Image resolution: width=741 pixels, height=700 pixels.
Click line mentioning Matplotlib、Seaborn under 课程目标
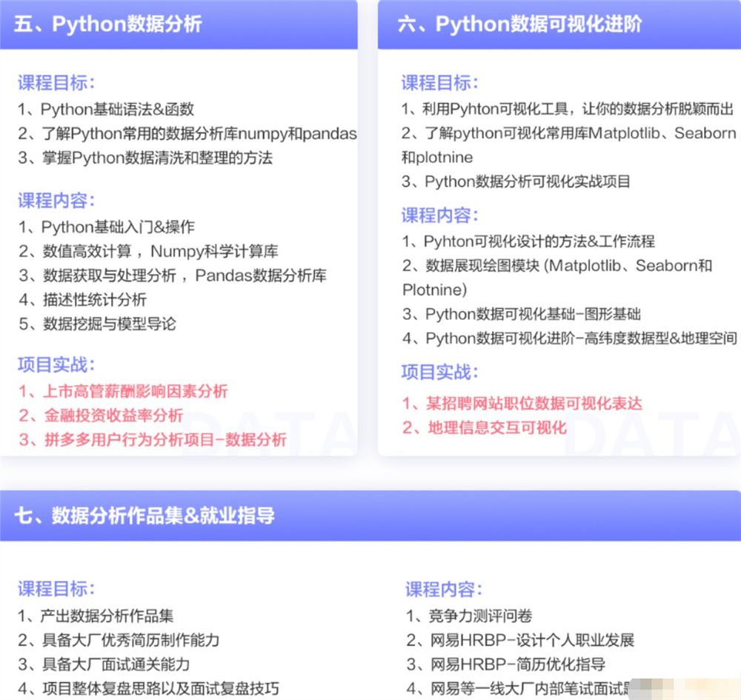point(568,133)
